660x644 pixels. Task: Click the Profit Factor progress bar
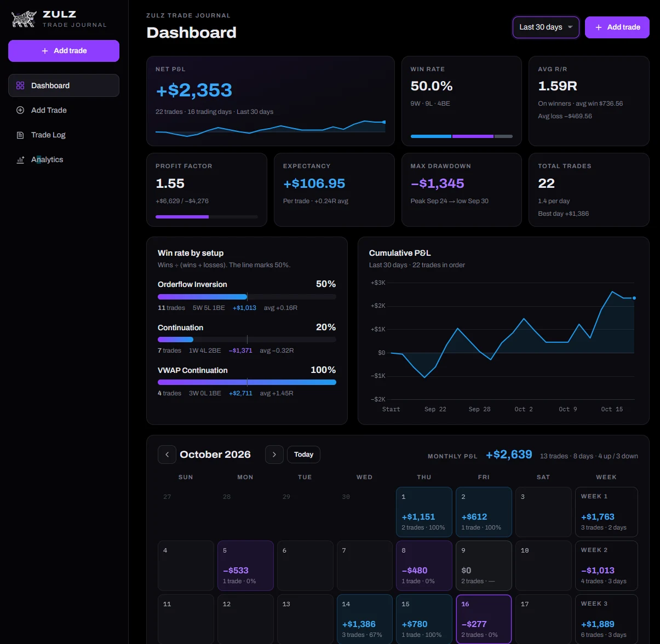pos(206,217)
